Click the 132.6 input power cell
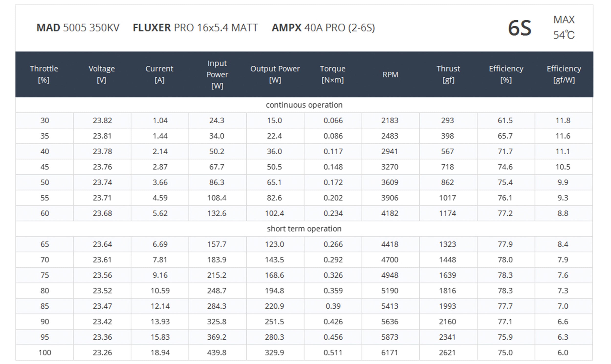Image resolution: width=611 pixels, height=364 pixels. pyautogui.click(x=217, y=213)
